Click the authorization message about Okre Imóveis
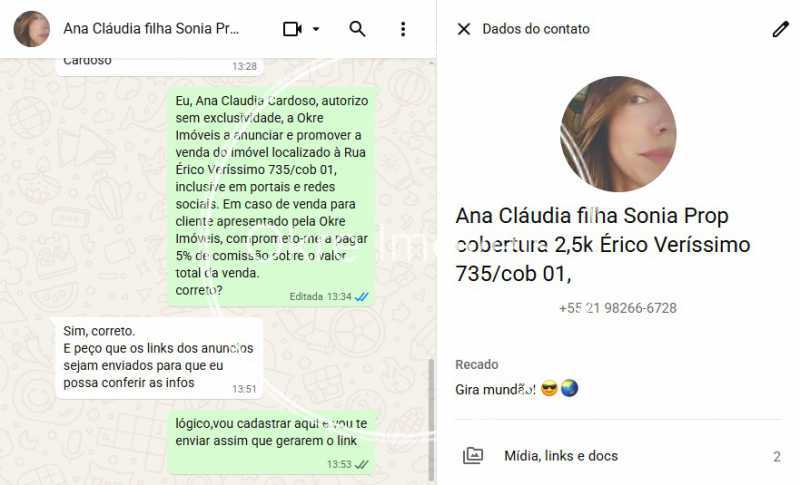 pos(272,196)
